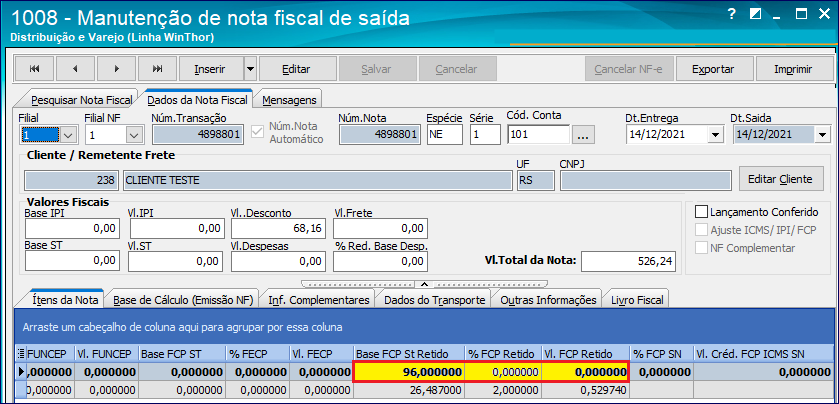
Task: Sort by Vl. FCP Retido column header
Action: [x=585, y=353]
